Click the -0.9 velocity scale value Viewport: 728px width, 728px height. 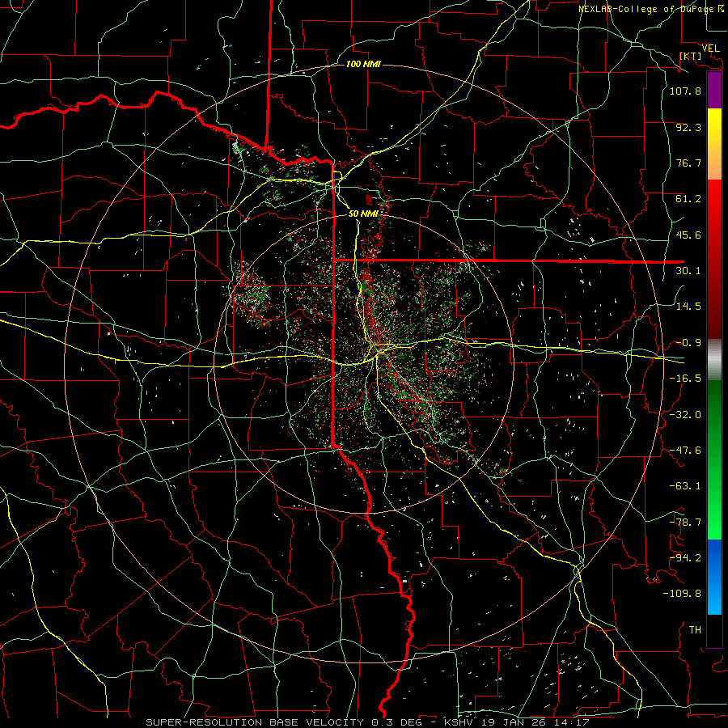[688, 343]
